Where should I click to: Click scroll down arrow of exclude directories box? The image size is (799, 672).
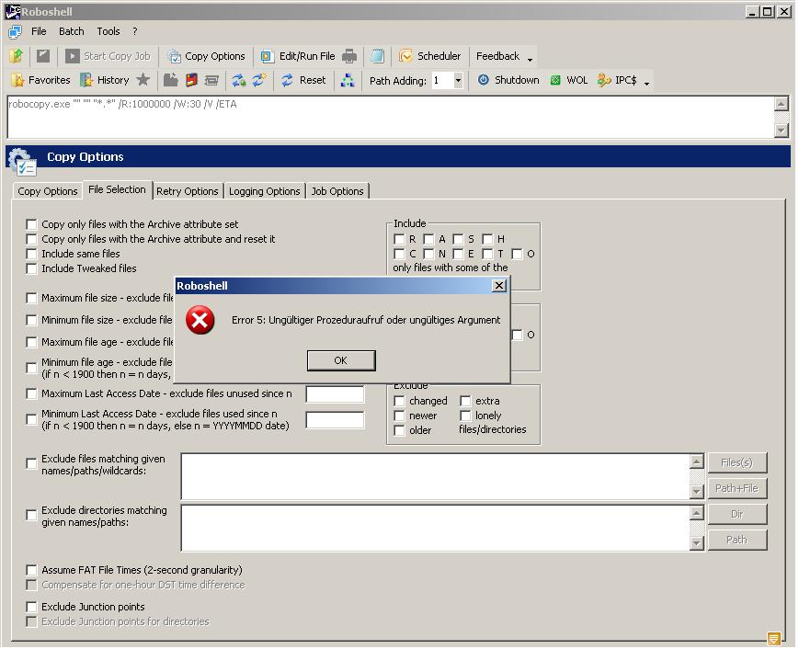(697, 543)
